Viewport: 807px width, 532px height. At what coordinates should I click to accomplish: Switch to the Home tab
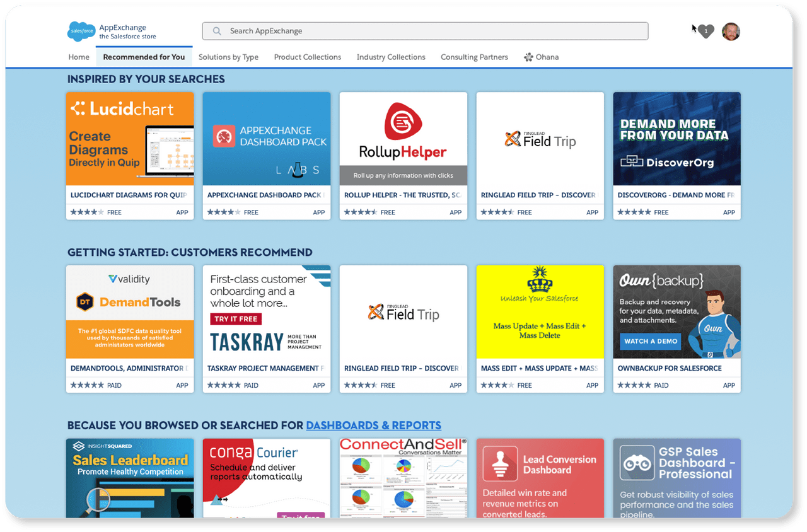tap(79, 57)
